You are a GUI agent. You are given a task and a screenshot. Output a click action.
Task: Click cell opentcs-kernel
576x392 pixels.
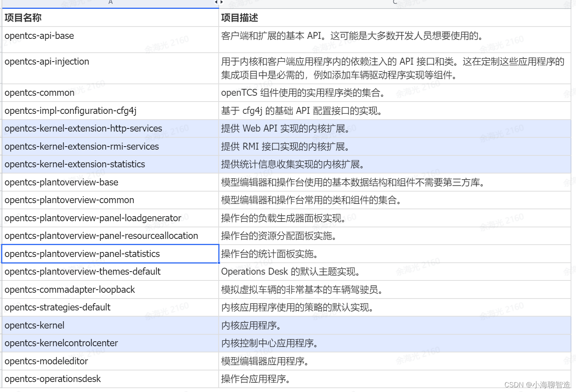(x=110, y=325)
